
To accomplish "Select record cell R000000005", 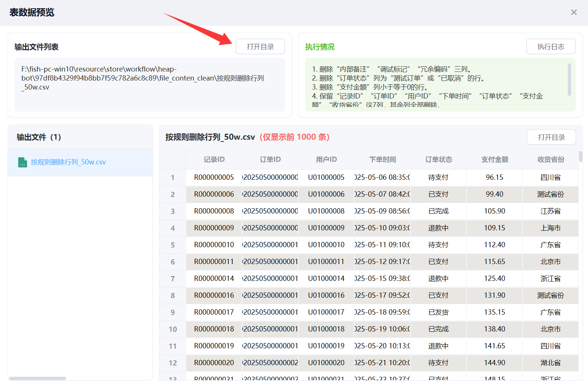I will tap(214, 178).
